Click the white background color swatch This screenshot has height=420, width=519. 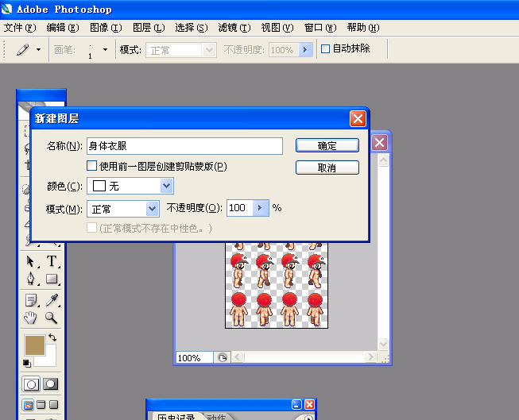pyautogui.click(x=50, y=360)
